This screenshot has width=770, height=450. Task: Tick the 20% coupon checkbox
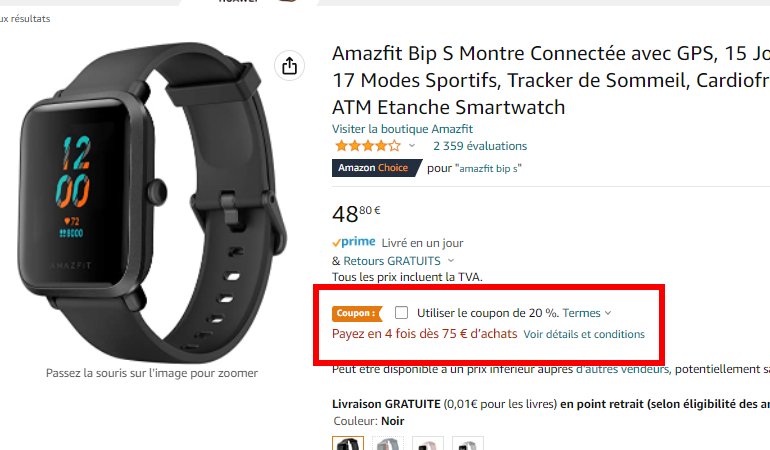click(401, 312)
